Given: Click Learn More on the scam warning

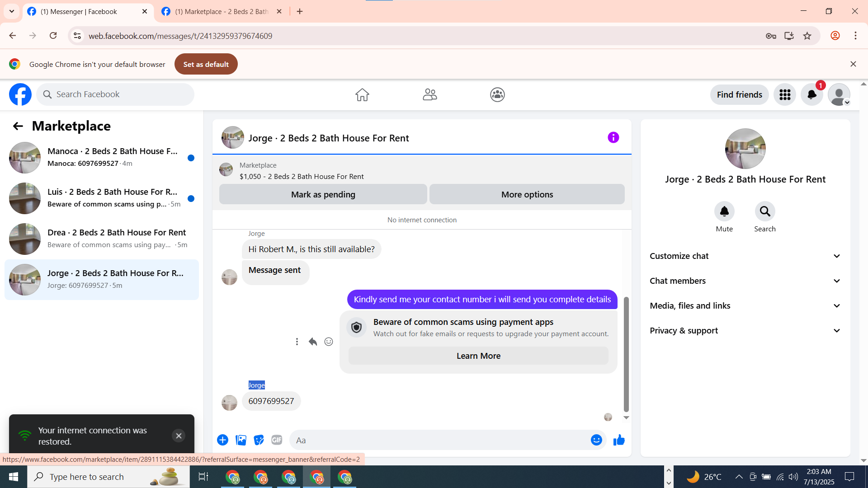Looking at the screenshot, I should [x=478, y=356].
